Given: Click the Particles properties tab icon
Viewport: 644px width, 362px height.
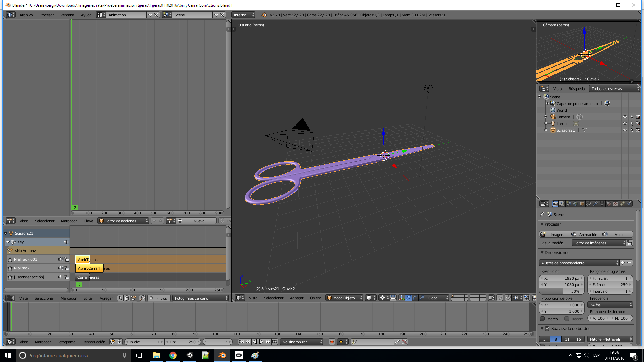Looking at the screenshot, I should coord(622,204).
